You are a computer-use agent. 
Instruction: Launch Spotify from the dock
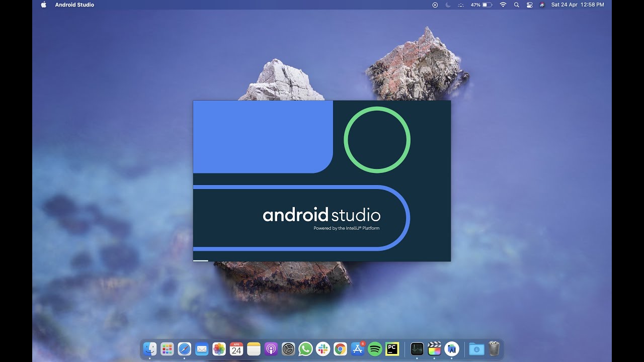point(375,348)
